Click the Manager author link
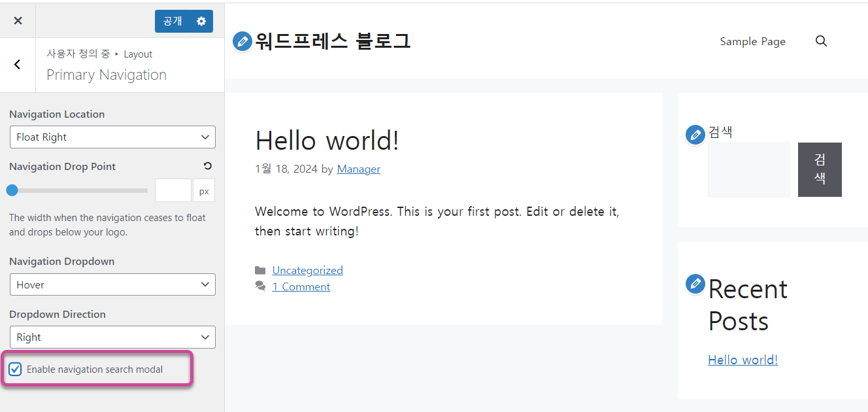The image size is (868, 412). click(x=358, y=169)
